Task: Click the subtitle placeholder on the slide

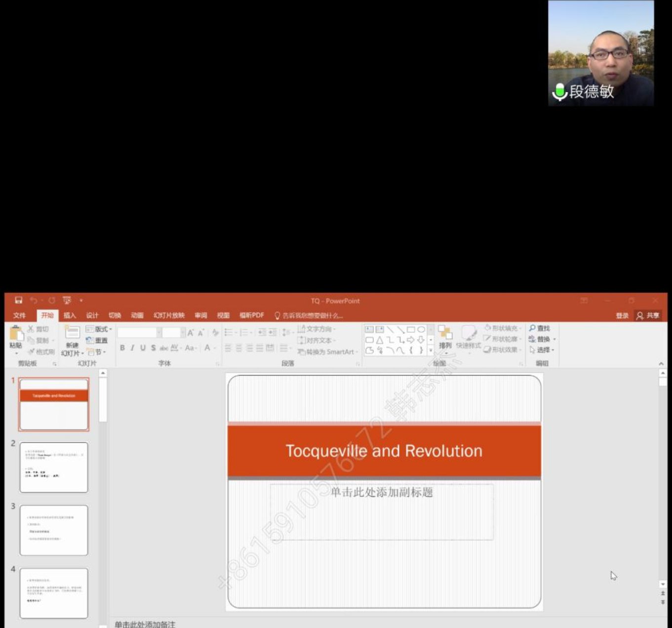Action: (381, 511)
